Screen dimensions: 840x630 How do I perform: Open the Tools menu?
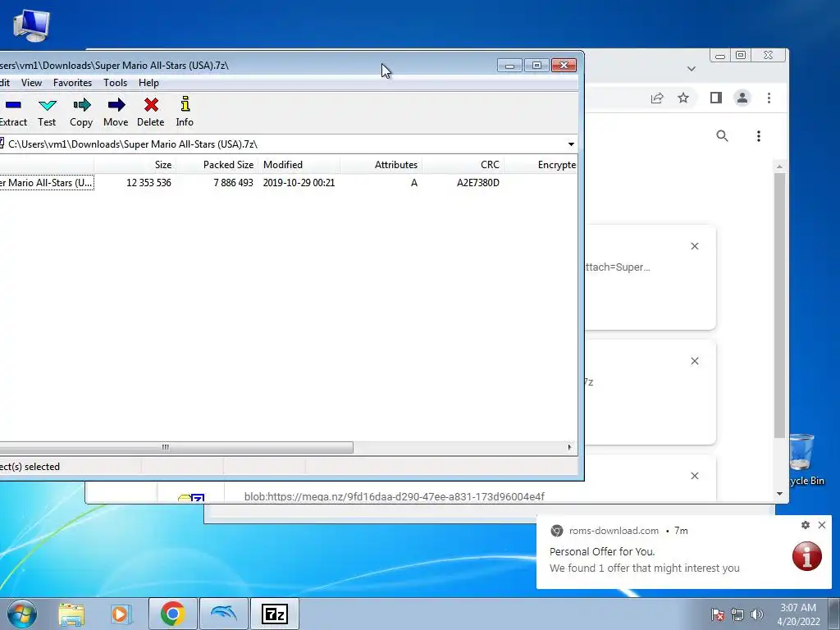click(115, 83)
